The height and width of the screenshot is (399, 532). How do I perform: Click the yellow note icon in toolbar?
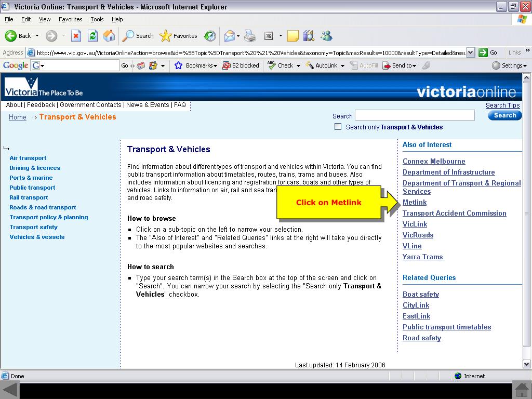[x=293, y=36]
